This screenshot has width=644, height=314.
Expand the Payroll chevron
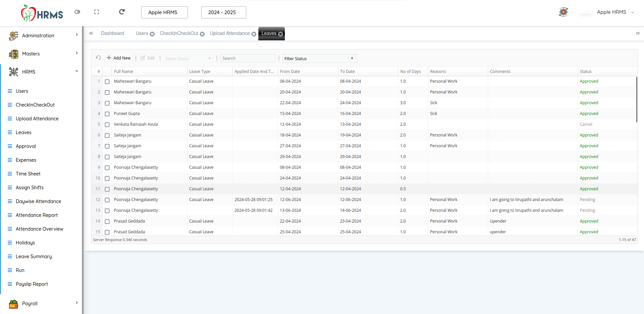point(77,303)
